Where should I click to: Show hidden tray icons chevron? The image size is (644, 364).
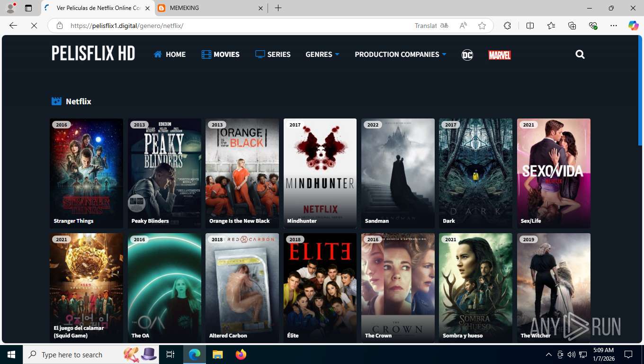point(548,355)
